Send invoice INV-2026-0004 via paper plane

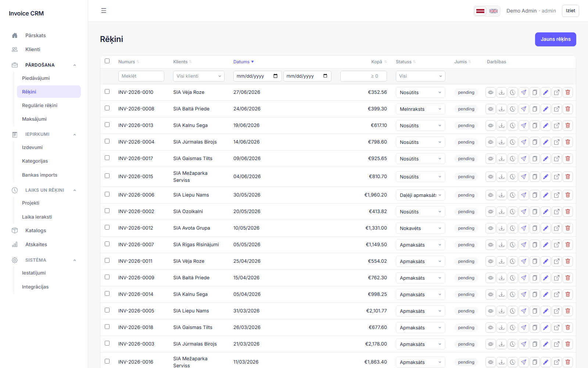[x=524, y=142]
